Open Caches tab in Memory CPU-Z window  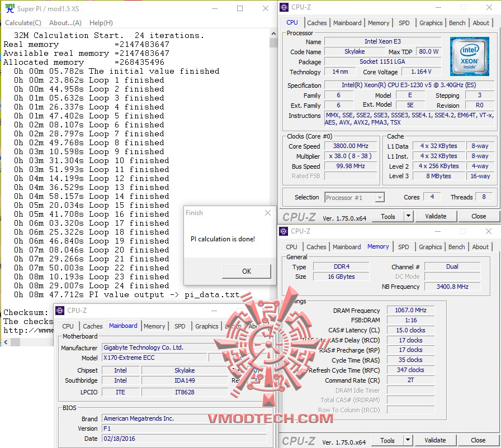tap(316, 247)
